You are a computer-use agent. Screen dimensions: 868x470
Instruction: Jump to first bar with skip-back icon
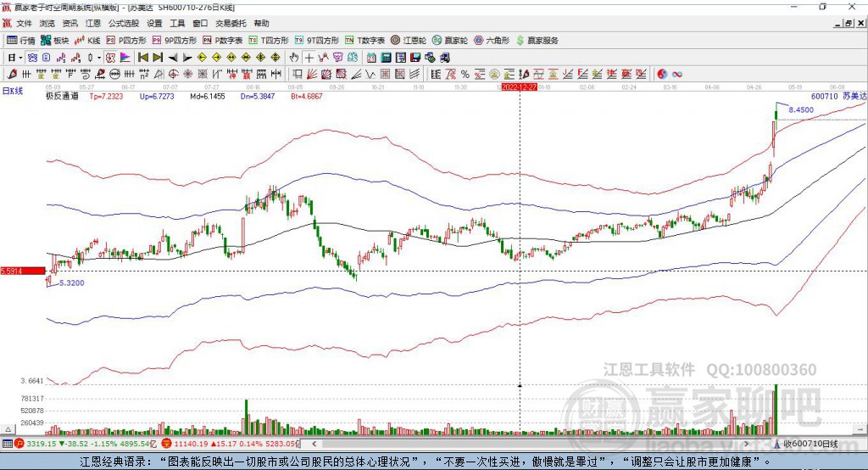[142, 58]
